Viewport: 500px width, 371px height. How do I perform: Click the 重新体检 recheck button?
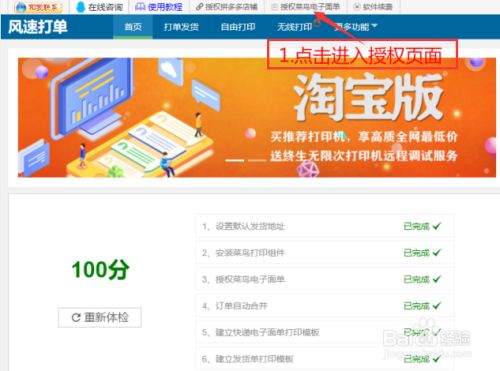click(100, 317)
